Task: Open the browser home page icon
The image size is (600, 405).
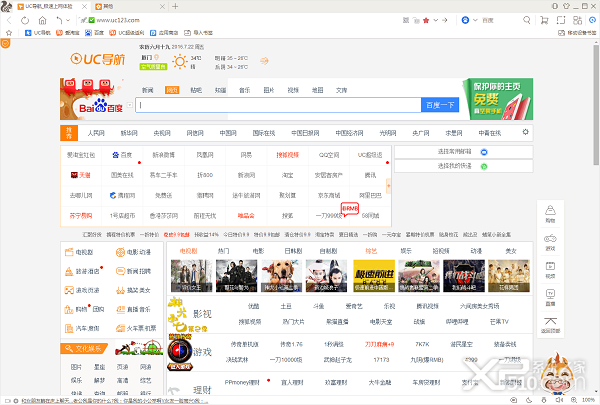Action: pos(42,20)
